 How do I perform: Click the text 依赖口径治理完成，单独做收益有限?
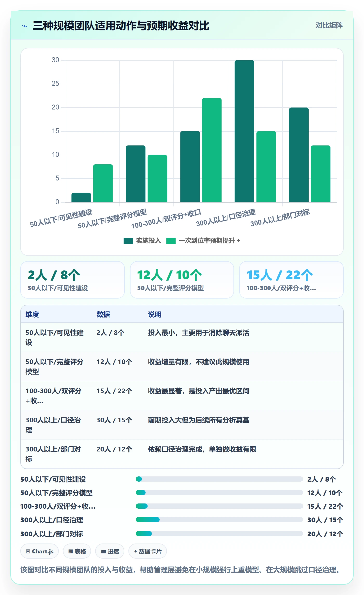point(202,449)
